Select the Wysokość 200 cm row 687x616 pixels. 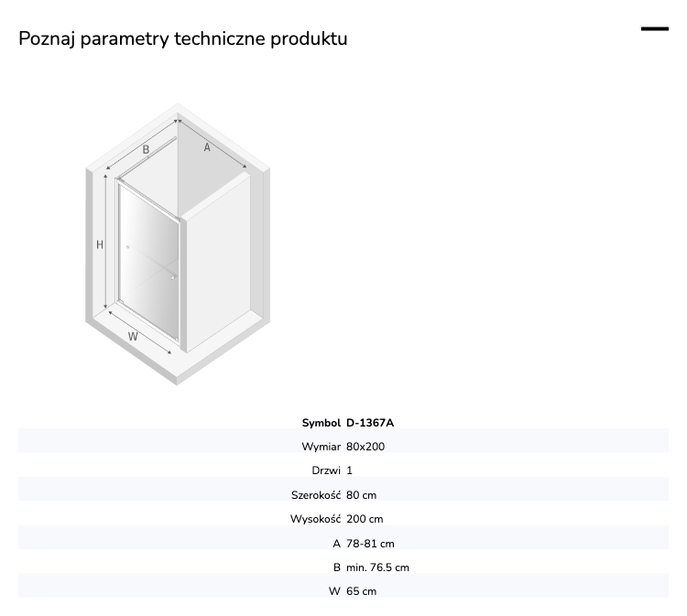(343, 519)
